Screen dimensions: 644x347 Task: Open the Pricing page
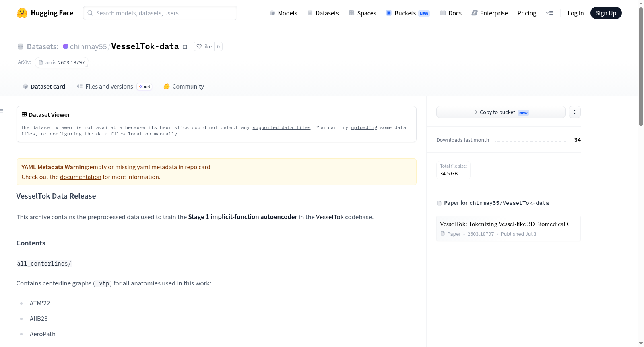527,13
